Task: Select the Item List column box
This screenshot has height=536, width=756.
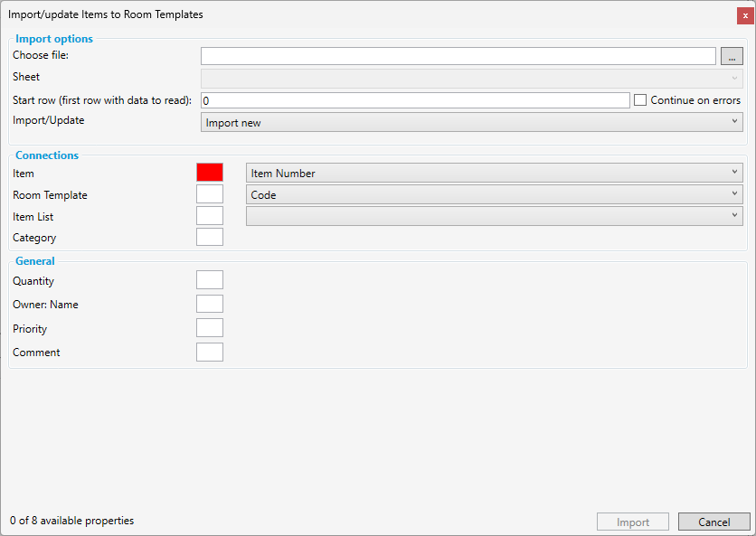Action: pos(210,216)
